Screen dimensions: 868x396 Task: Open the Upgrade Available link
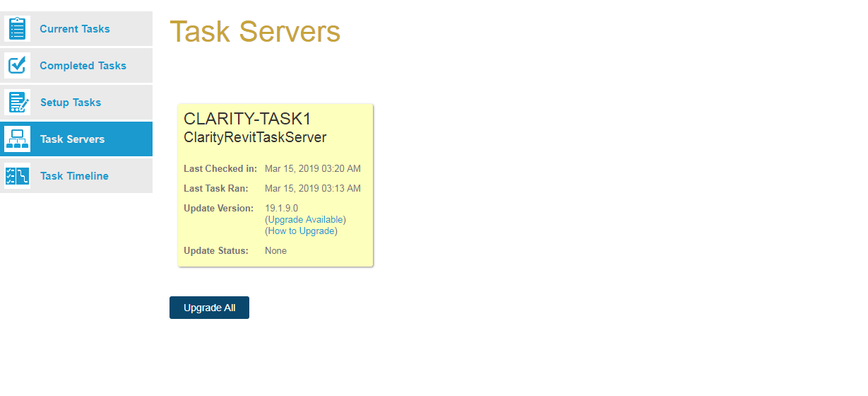(x=305, y=220)
